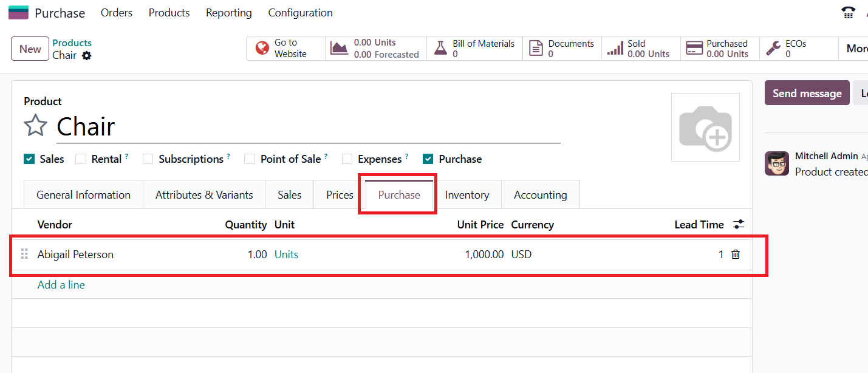This screenshot has height=373, width=868.
Task: Click the Send message button
Action: click(807, 93)
